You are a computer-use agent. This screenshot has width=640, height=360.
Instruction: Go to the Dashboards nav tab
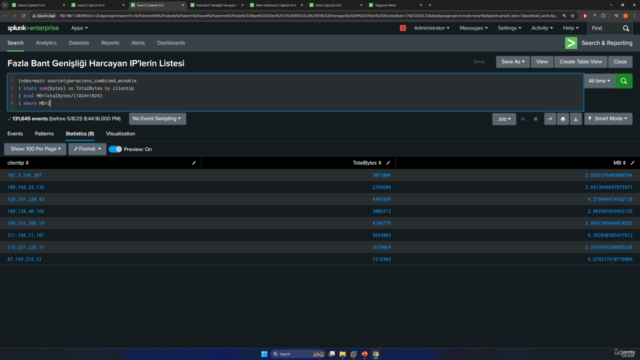pyautogui.click(x=171, y=43)
